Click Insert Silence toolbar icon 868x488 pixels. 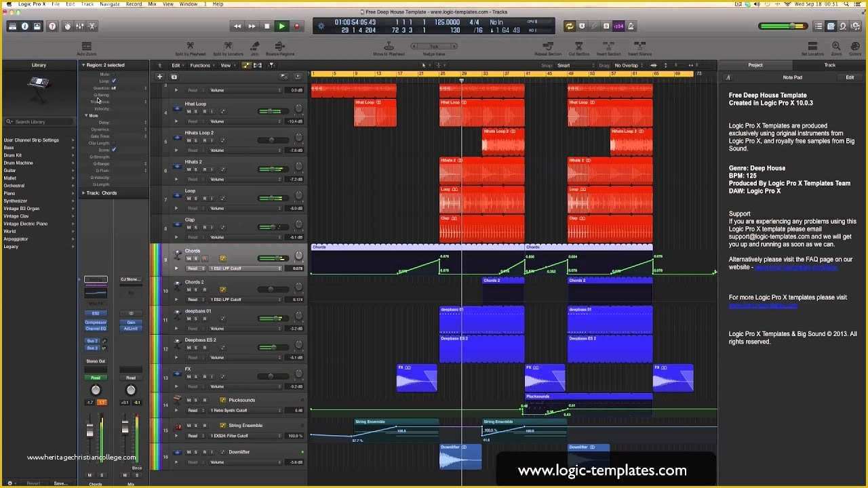pyautogui.click(x=639, y=49)
